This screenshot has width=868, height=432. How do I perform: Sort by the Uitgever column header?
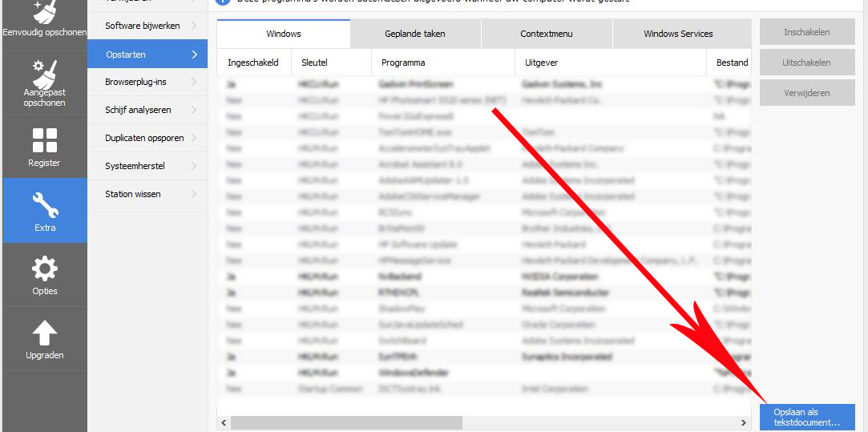click(x=541, y=63)
